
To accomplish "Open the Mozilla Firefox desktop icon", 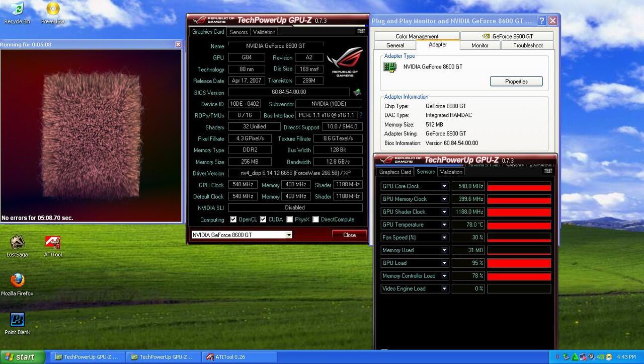I will click(17, 284).
